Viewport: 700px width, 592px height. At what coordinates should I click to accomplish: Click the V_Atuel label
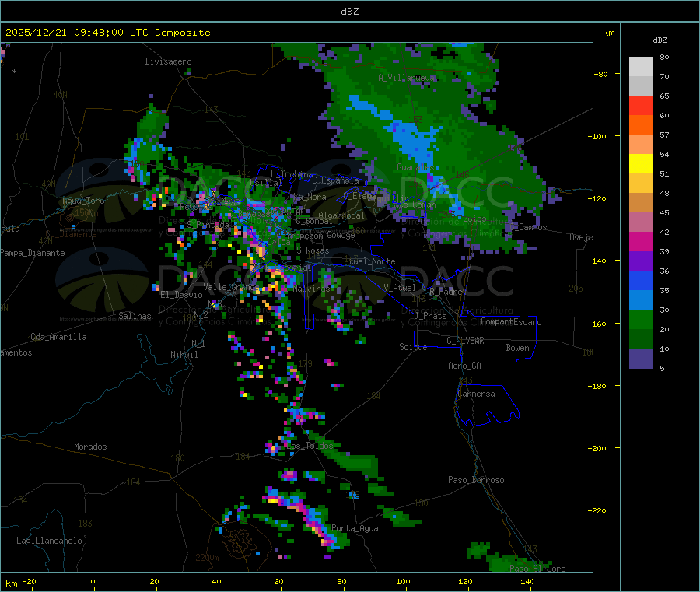point(400,288)
